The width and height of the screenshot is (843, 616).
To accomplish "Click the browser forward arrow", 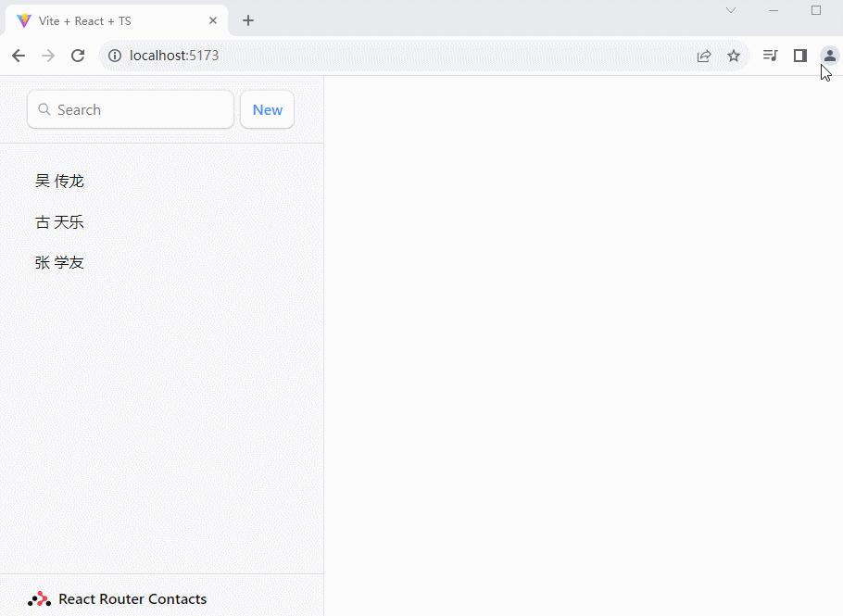I will tap(48, 56).
